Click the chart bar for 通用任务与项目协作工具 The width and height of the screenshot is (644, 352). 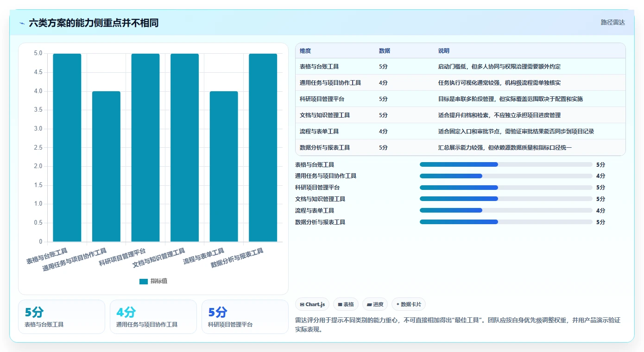[106, 166]
